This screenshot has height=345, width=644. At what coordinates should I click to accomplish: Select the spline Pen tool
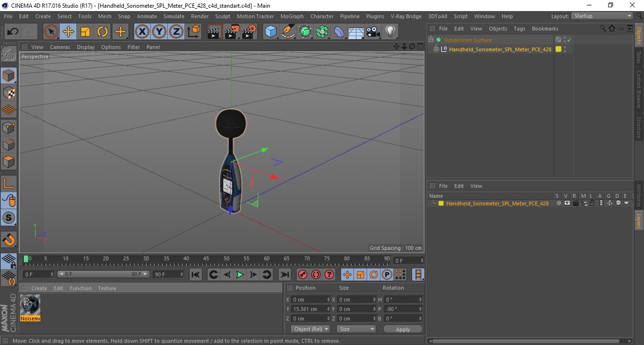pos(288,32)
